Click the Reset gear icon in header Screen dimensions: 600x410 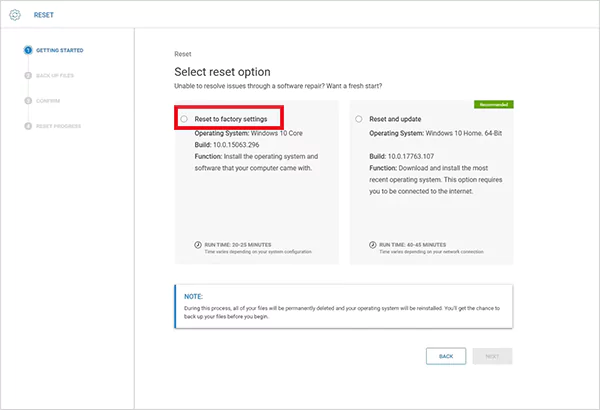(x=15, y=15)
